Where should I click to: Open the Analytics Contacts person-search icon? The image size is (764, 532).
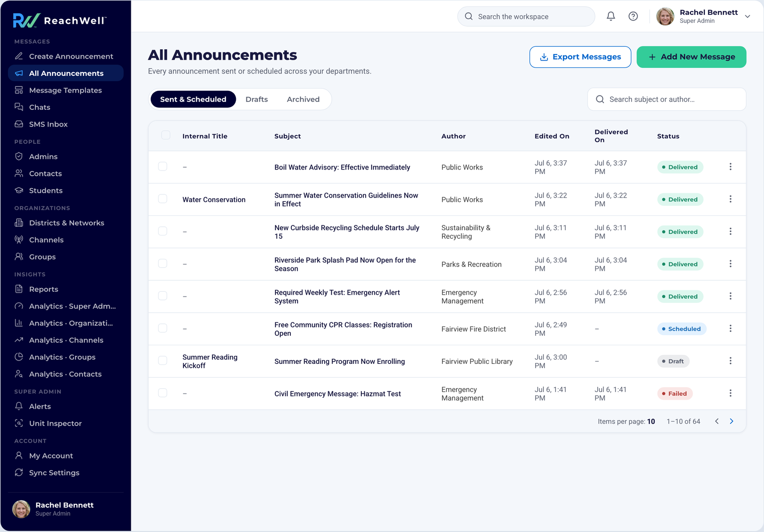[19, 374]
